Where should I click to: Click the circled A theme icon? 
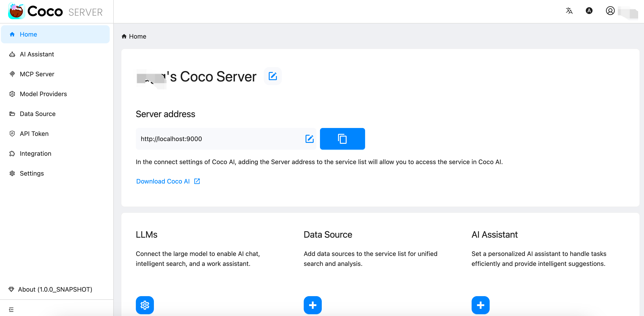click(589, 11)
